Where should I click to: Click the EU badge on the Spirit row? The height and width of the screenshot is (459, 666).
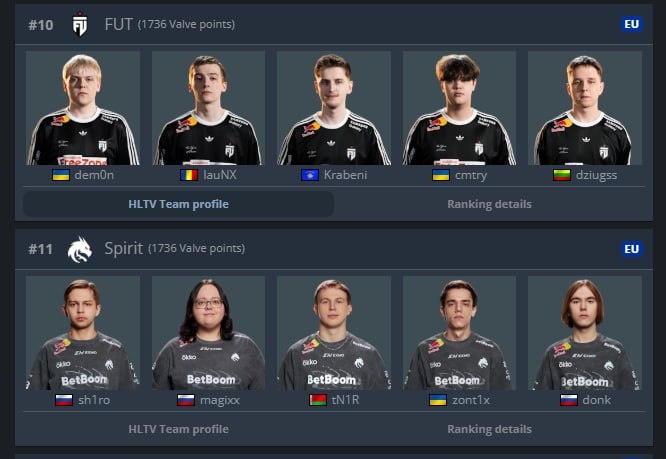tap(632, 249)
